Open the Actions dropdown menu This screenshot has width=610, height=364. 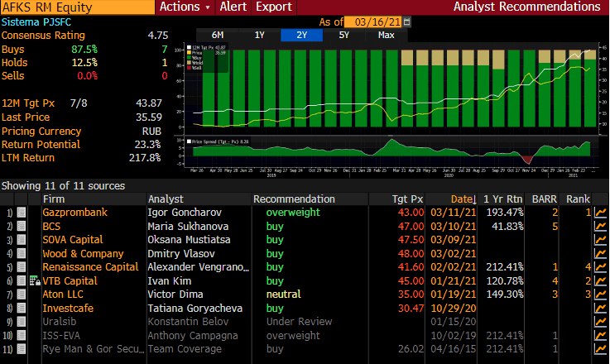[185, 7]
